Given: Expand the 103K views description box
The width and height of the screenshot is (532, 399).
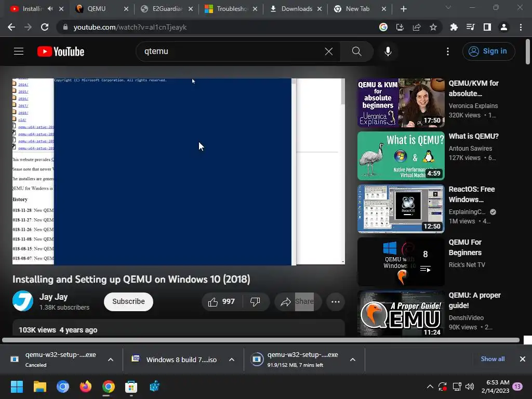Looking at the screenshot, I should coord(179,328).
